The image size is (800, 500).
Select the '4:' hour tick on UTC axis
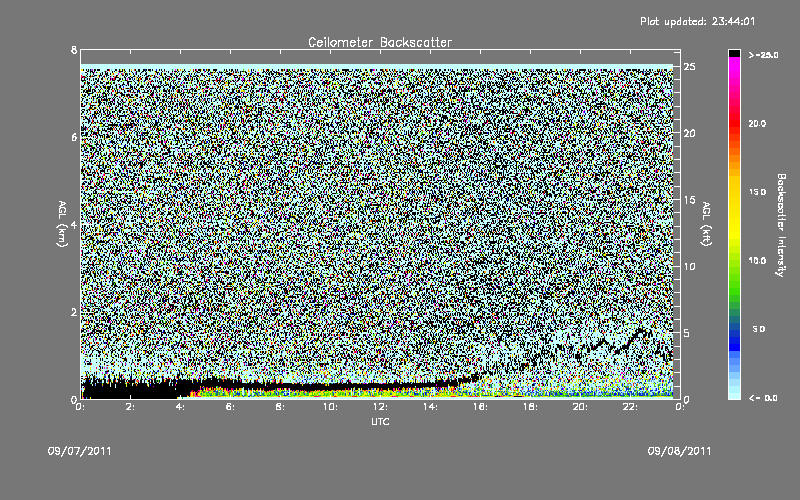pos(181,407)
